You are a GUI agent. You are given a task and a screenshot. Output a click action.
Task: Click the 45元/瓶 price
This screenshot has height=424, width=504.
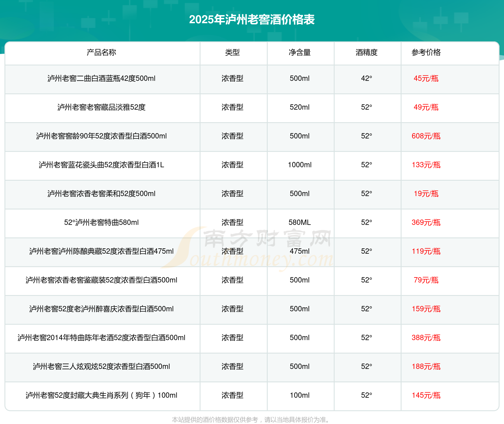coord(426,79)
